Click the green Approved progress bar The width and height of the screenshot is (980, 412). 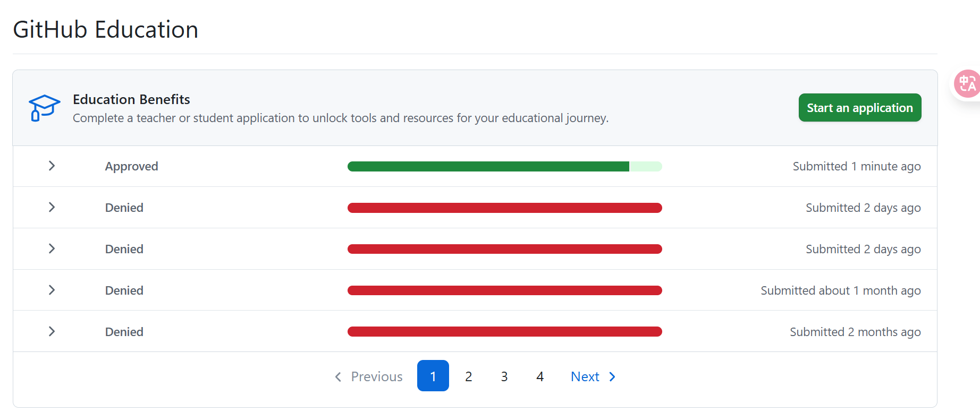[x=504, y=166]
